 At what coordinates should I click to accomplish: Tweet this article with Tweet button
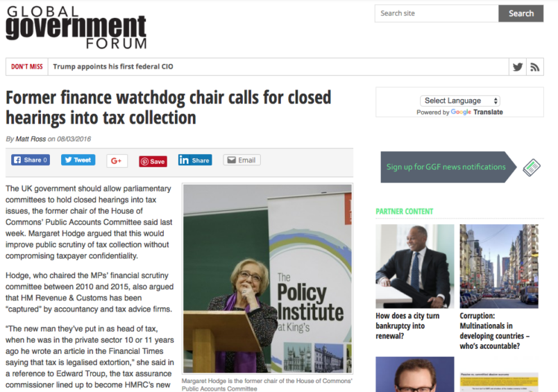click(x=78, y=160)
